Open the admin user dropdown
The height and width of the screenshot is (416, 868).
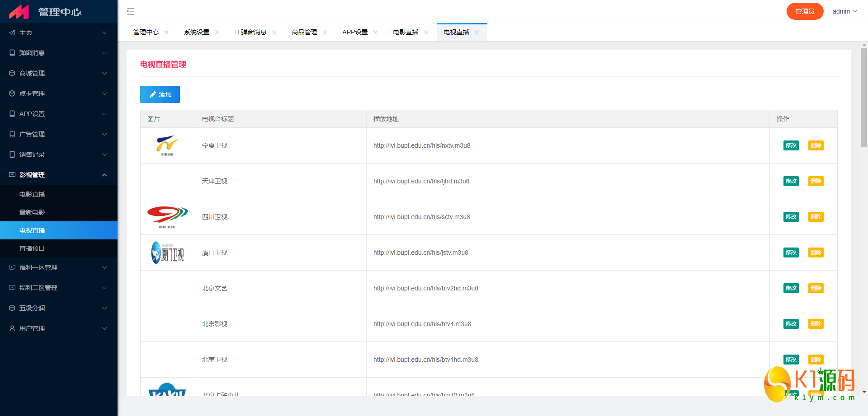pos(844,11)
